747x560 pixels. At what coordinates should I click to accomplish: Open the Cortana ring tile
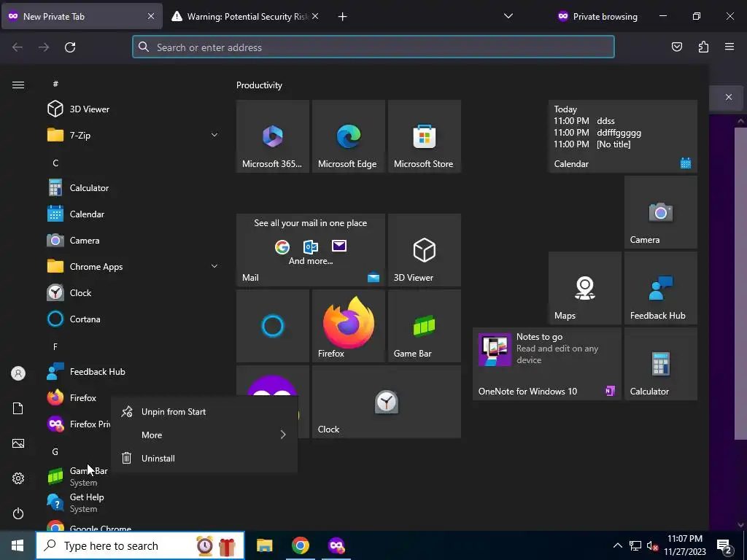point(273,326)
